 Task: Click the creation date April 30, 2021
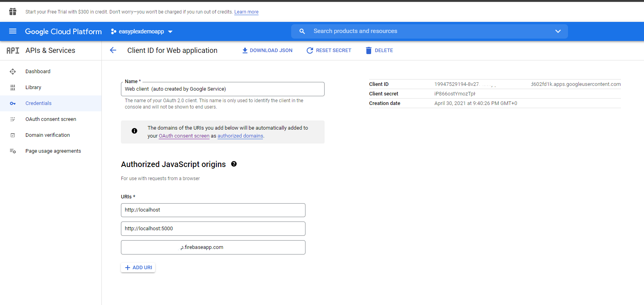pos(476,103)
